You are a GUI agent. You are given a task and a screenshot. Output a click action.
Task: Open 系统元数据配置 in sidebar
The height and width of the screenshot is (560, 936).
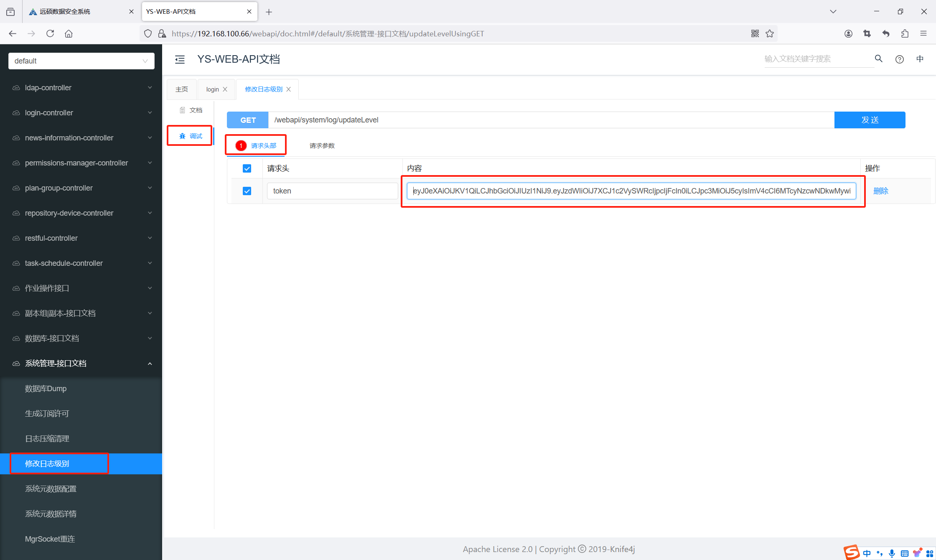coord(51,489)
